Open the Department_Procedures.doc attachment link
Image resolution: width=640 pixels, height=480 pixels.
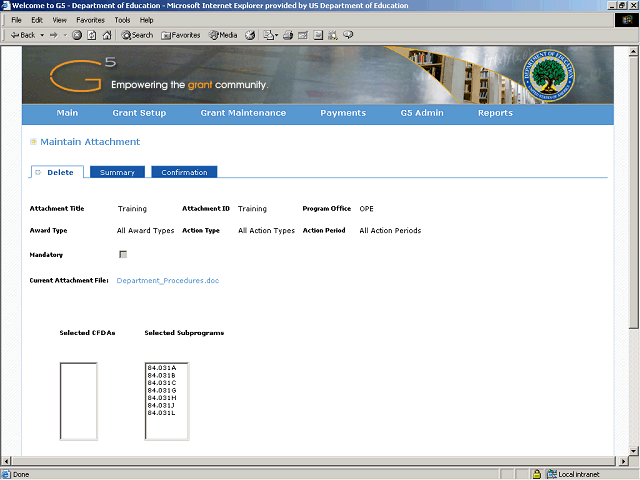point(168,280)
